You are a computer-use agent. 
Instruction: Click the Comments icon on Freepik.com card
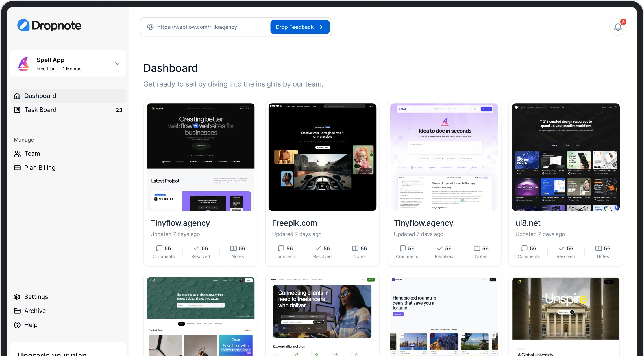click(x=280, y=249)
